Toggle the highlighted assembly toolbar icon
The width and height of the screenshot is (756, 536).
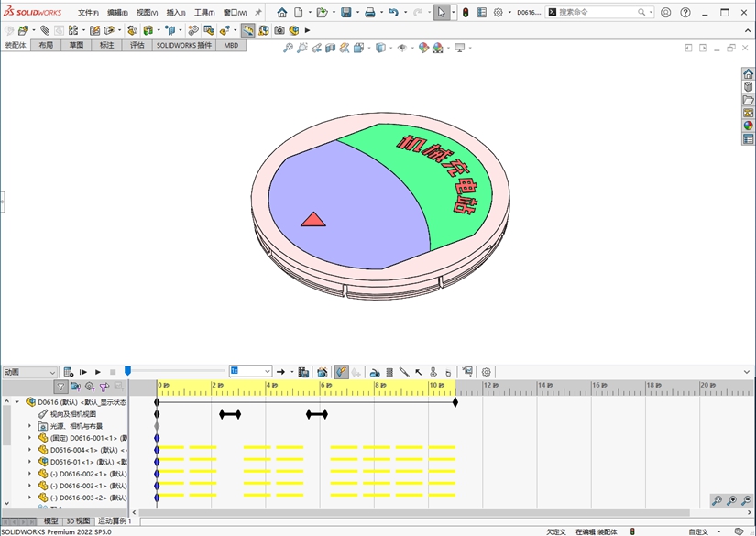[248, 30]
